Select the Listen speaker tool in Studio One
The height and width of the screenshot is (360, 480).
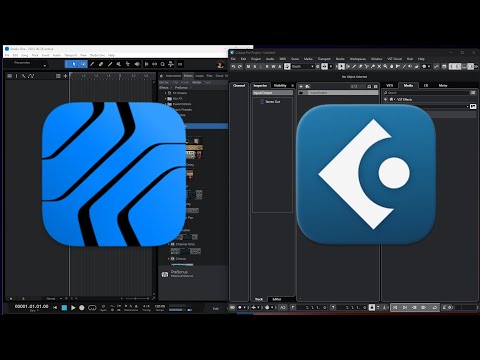click(x=137, y=64)
